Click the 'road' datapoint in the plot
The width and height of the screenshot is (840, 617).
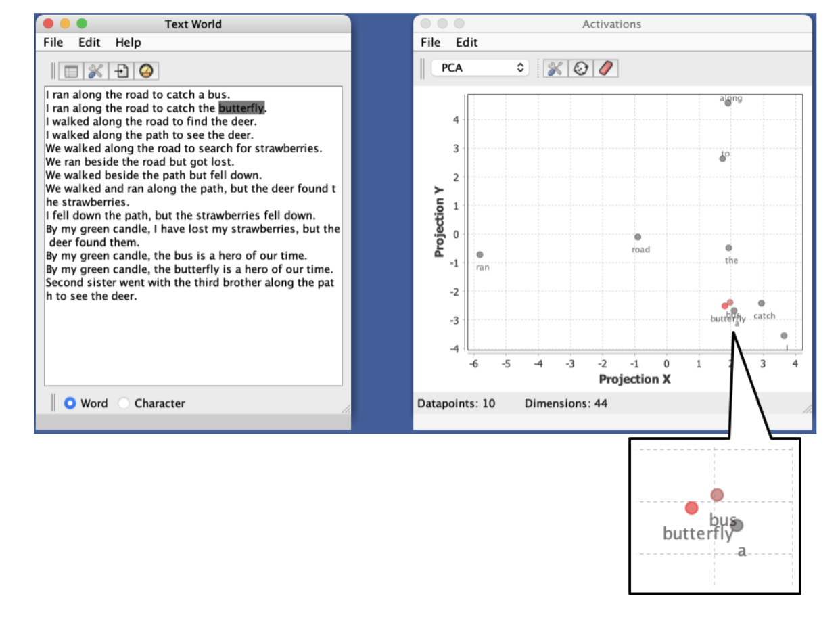tap(638, 237)
